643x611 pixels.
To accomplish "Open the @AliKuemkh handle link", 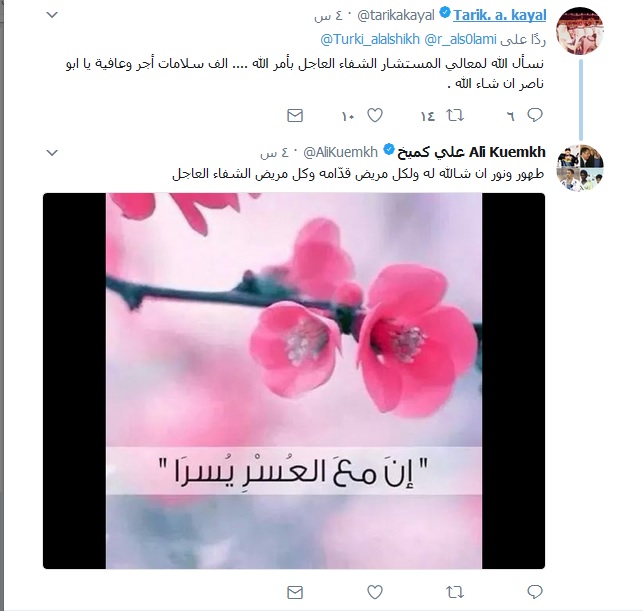I will pos(340,152).
